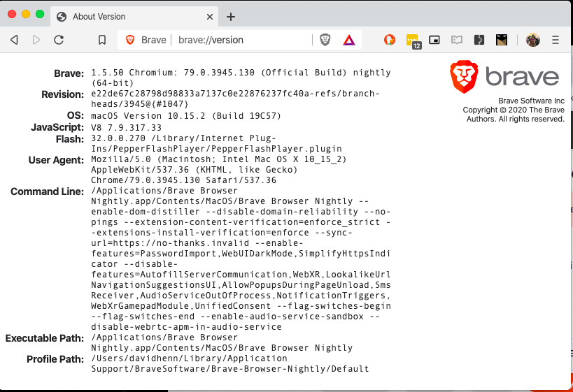
Task: Click the 'User Agent:' label
Action: tap(56, 160)
